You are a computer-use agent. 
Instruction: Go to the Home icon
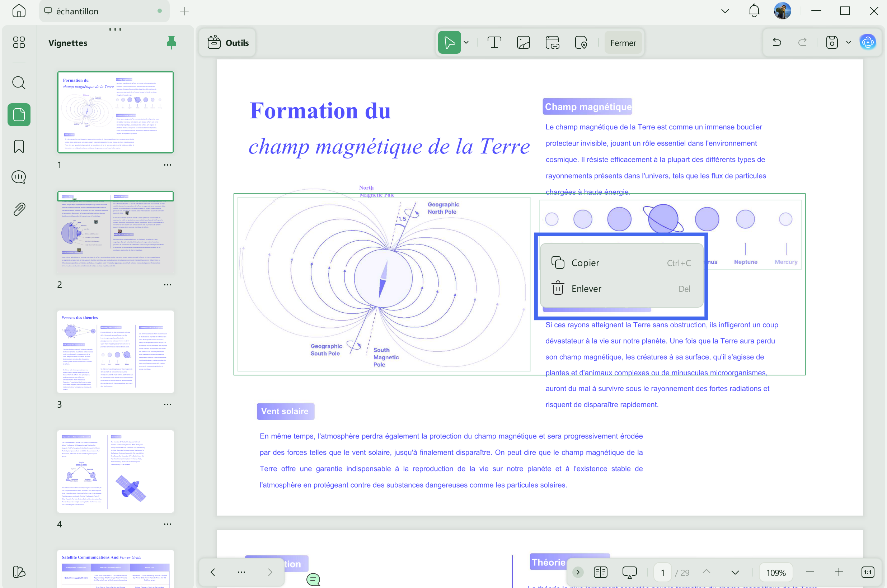(x=19, y=11)
